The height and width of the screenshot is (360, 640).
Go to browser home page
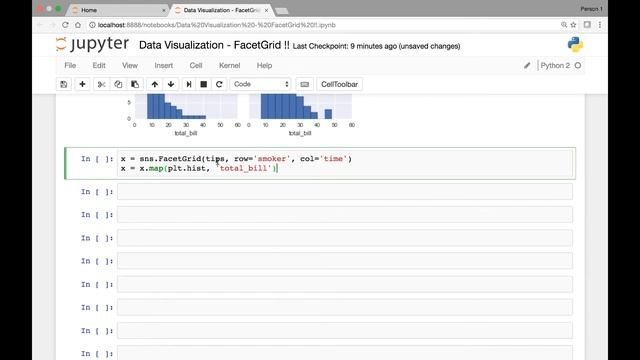[x=78, y=25]
